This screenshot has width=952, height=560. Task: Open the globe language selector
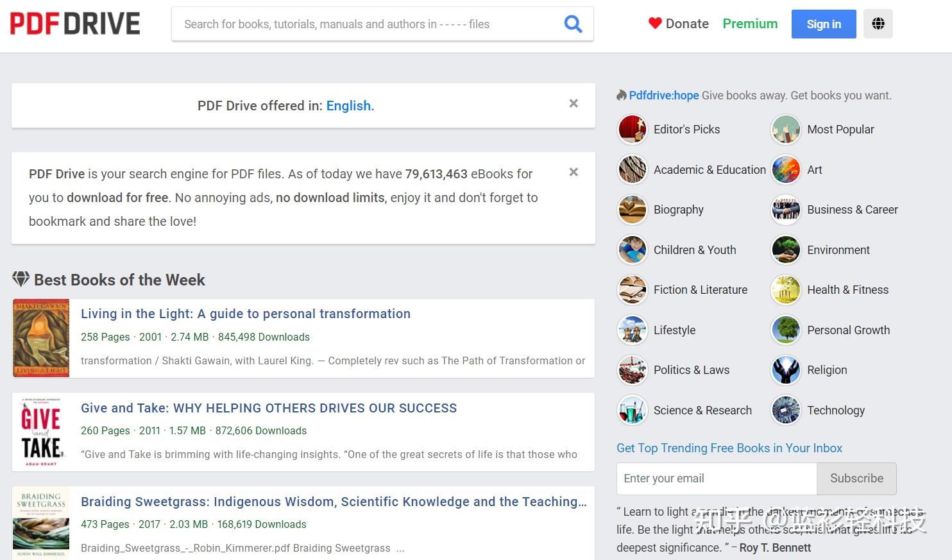878,24
